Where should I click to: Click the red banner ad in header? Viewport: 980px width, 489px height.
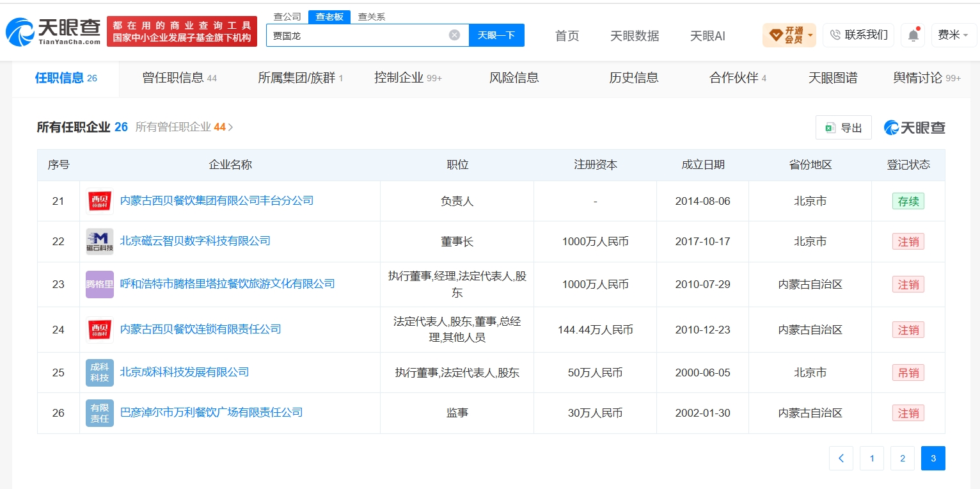pyautogui.click(x=182, y=31)
